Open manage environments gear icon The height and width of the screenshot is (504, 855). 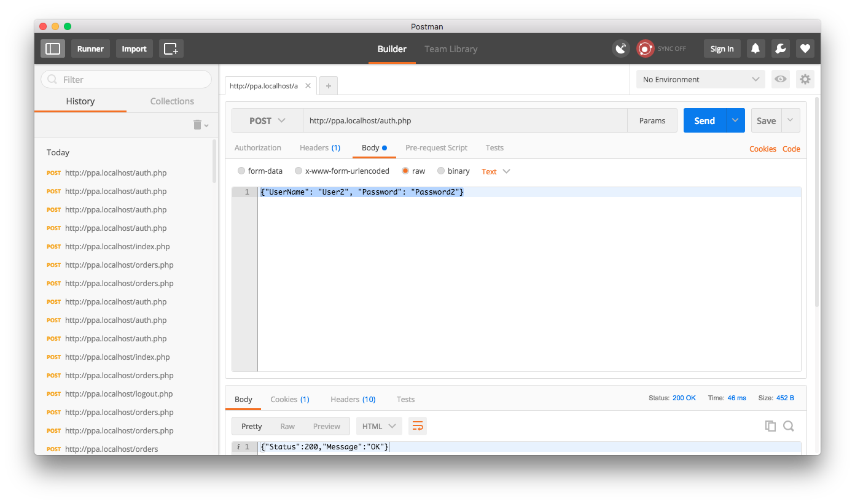(x=805, y=79)
